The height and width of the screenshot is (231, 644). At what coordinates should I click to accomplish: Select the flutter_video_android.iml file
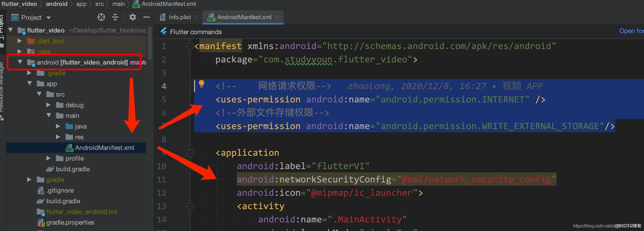[82, 212]
